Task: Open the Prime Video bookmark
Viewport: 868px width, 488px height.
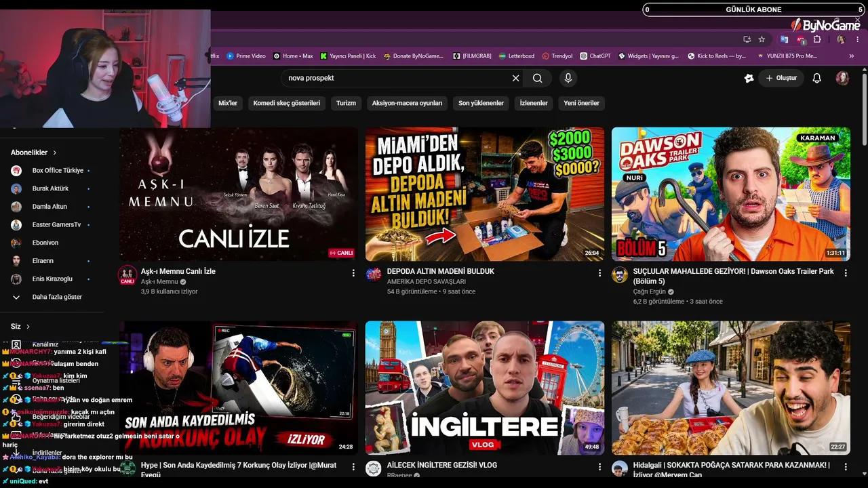Action: 246,56
